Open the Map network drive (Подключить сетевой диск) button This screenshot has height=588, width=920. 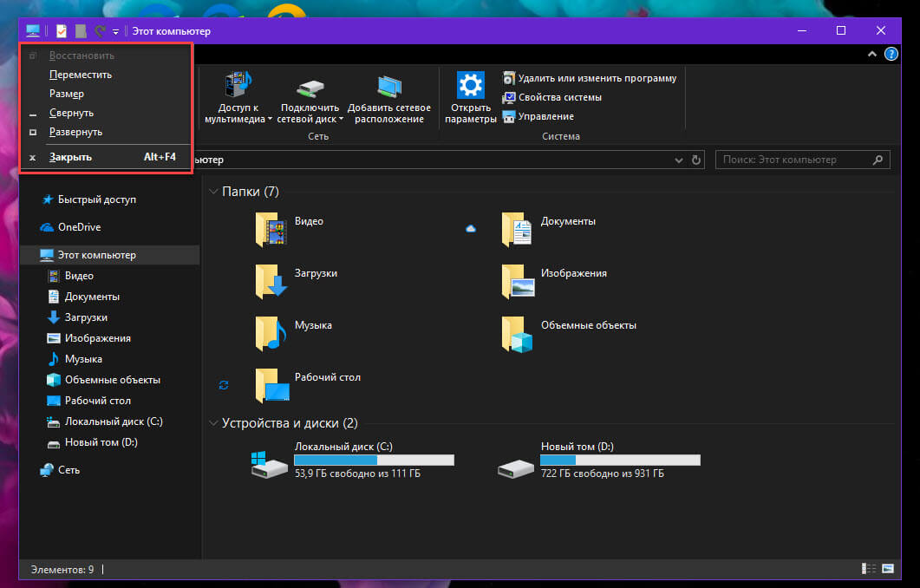click(x=310, y=97)
